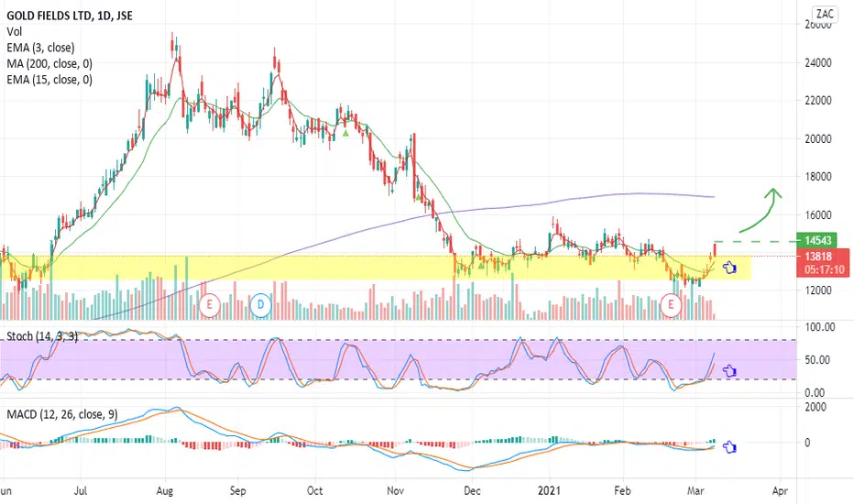Click the dividend D marker near September
Screen dimensions: 854x504
260,304
